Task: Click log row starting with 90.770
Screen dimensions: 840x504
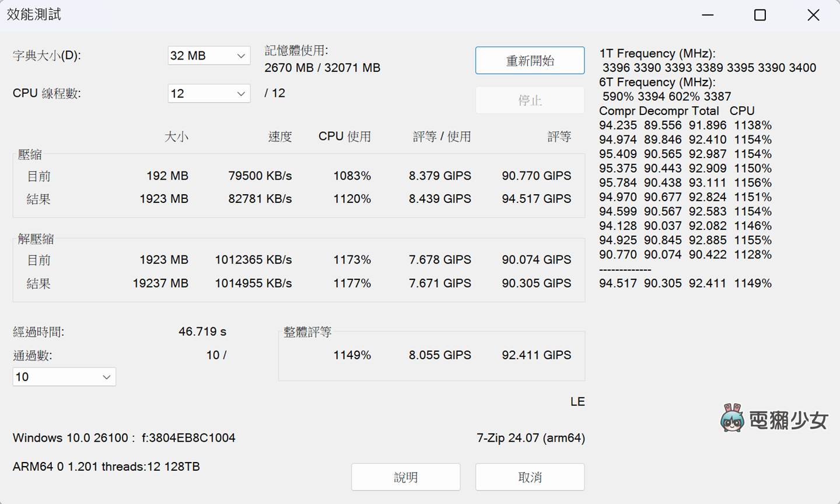Action: click(x=685, y=254)
